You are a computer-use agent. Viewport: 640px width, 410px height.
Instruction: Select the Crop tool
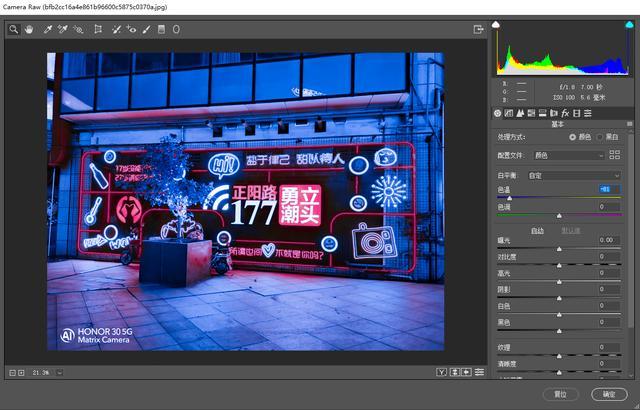point(98,30)
